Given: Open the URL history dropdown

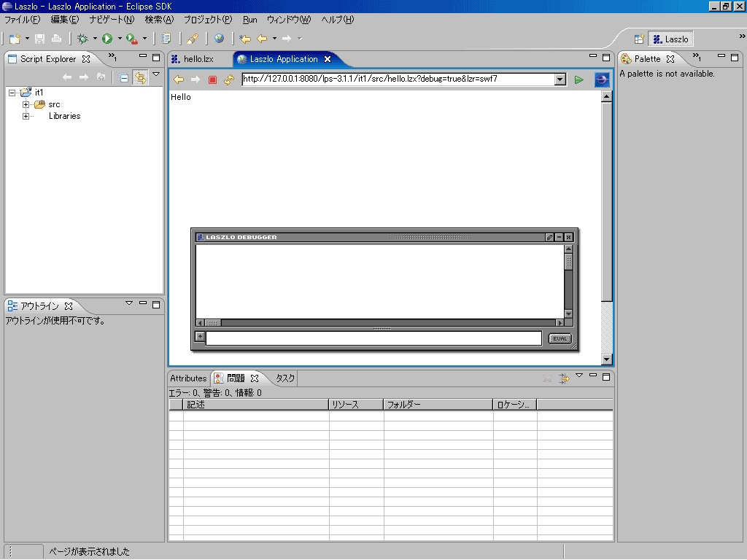Looking at the screenshot, I should point(560,79).
